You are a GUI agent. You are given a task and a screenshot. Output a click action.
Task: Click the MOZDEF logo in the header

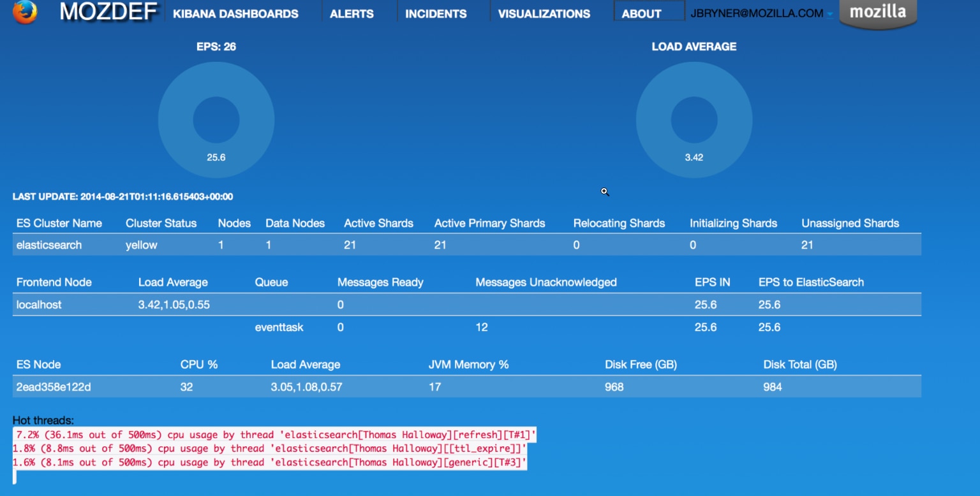[108, 11]
